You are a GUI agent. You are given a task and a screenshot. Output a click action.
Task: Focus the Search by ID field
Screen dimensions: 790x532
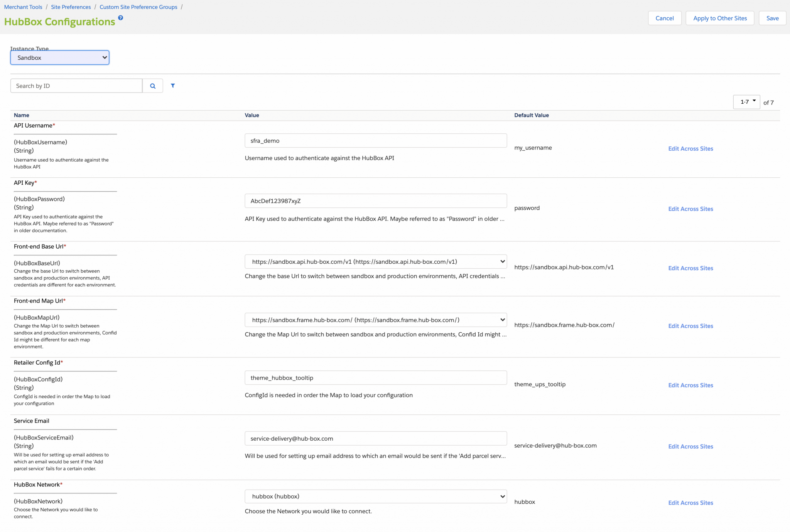[x=76, y=86]
